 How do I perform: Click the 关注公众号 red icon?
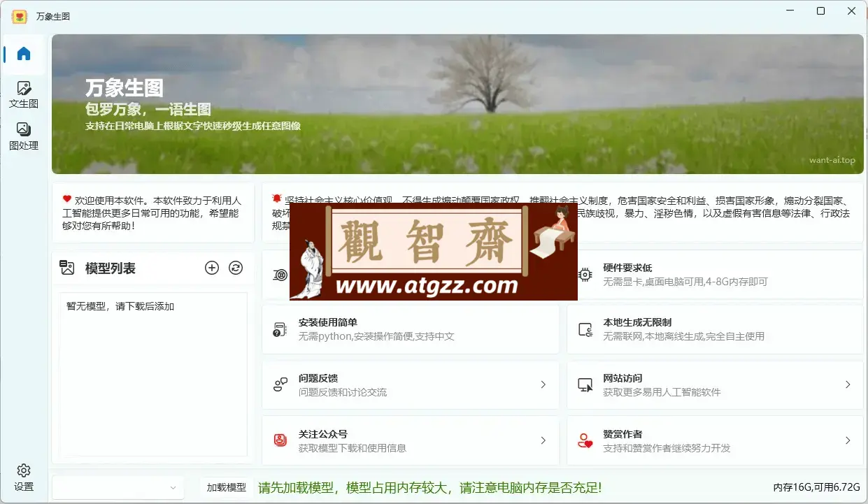pos(280,440)
